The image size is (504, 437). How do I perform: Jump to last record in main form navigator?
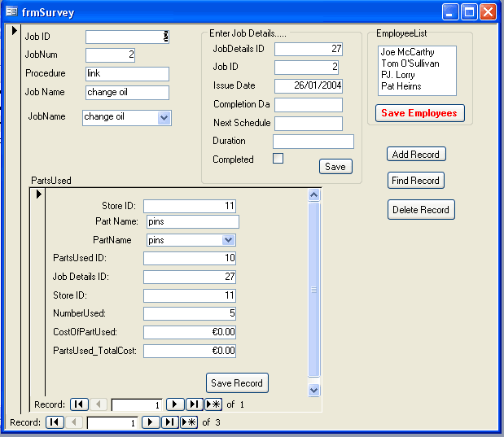170,422
